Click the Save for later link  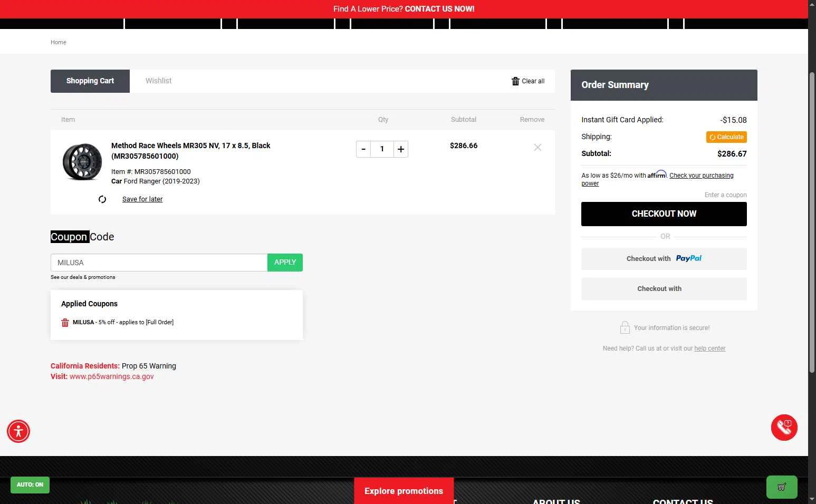[142, 199]
